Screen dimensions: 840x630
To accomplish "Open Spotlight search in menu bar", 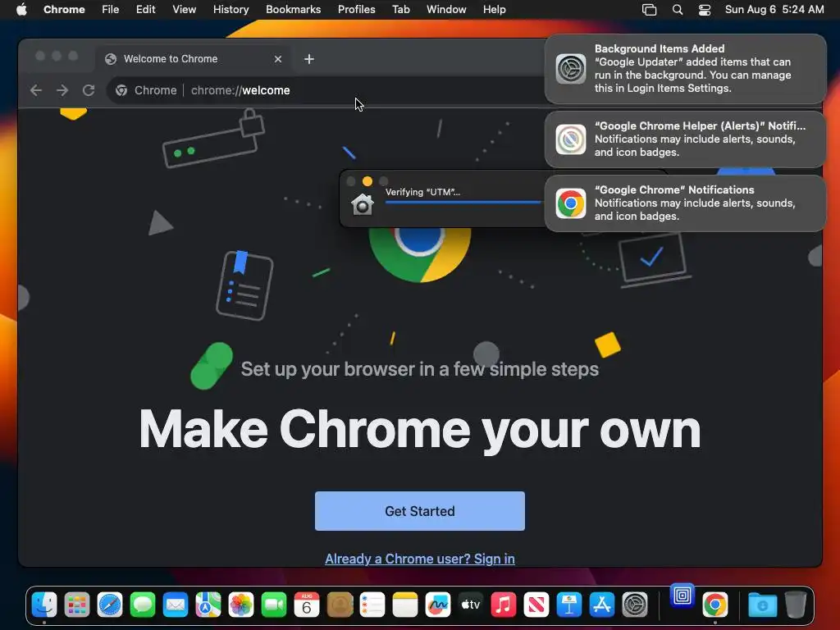I will coord(677,9).
